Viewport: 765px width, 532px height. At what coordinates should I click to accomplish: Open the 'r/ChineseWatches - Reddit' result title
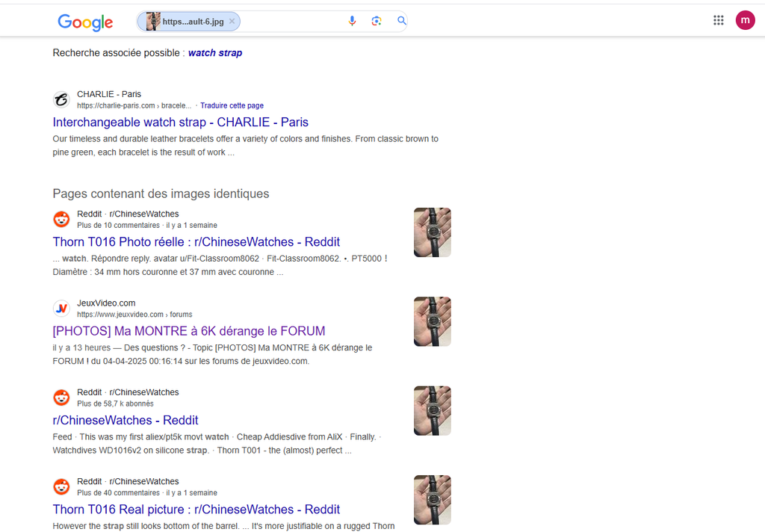(x=125, y=420)
